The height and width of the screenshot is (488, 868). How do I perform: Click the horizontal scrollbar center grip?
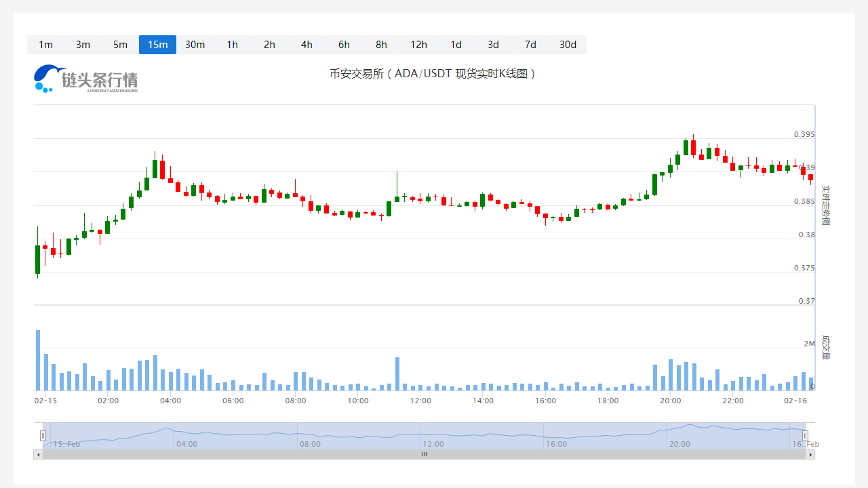click(x=424, y=455)
